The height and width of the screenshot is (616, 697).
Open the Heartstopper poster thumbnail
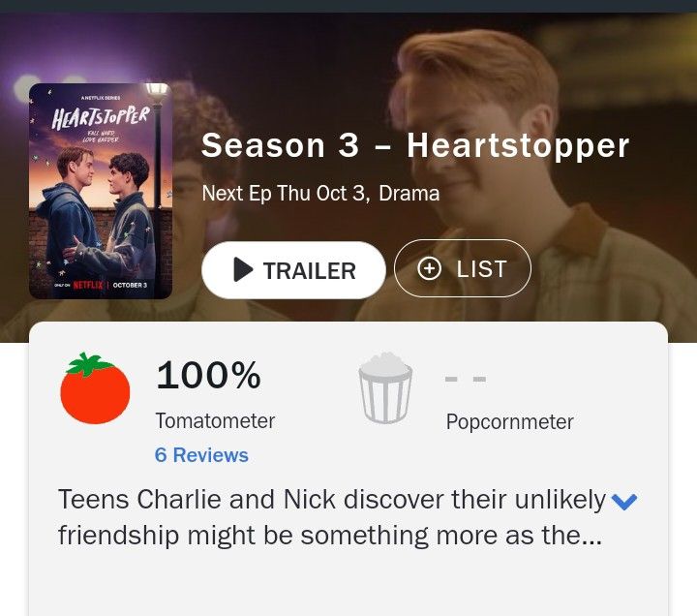coord(101,191)
